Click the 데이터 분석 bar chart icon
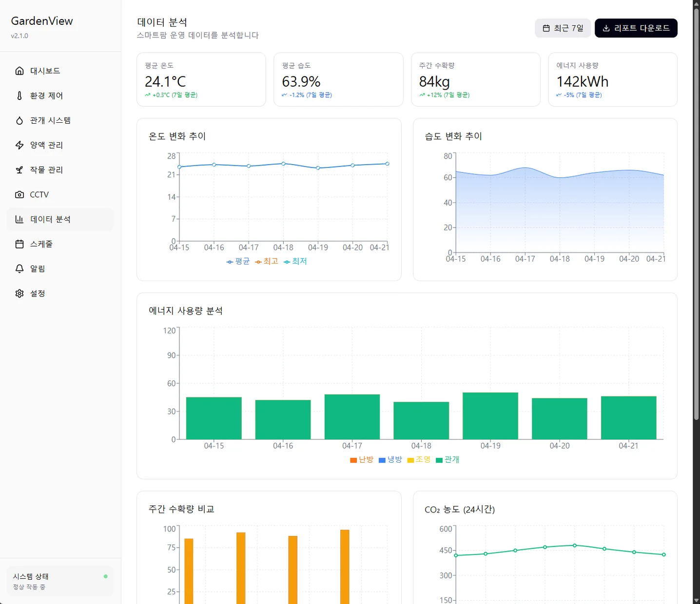Viewport: 700px width, 604px height. pos(19,219)
